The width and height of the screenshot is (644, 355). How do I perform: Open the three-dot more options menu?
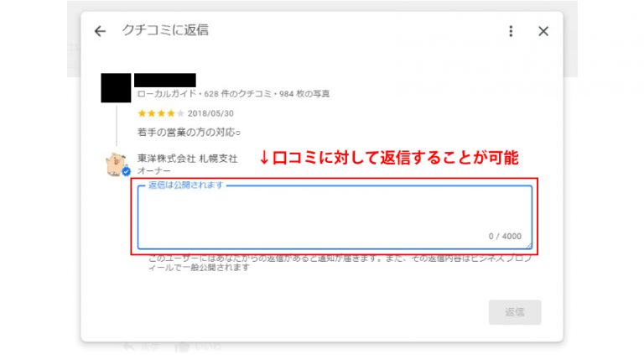(x=511, y=31)
